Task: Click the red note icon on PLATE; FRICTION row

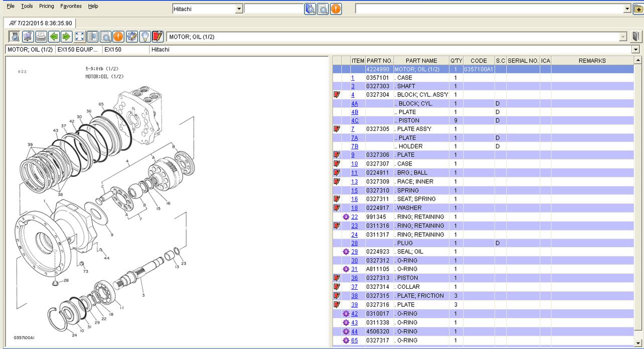Action: click(337, 296)
